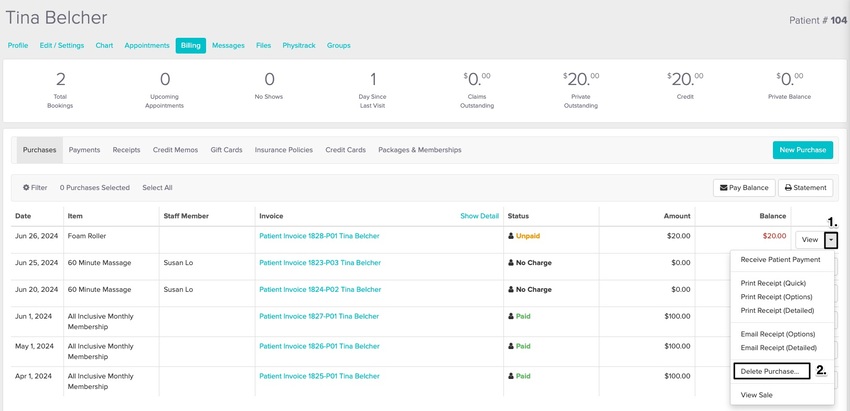Click person icon beside May 1 Paid status
The width and height of the screenshot is (850, 411).
[511, 346]
